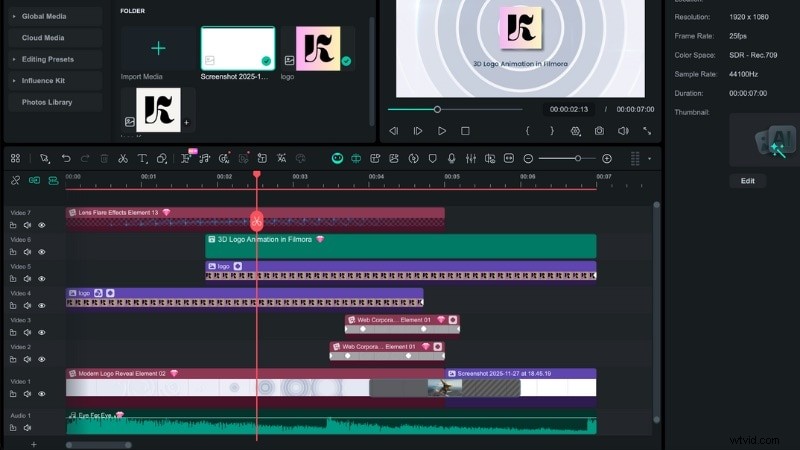Viewport: 800px width, 450px height.
Task: Click the trash delete icon in toolbar
Action: pos(104,159)
